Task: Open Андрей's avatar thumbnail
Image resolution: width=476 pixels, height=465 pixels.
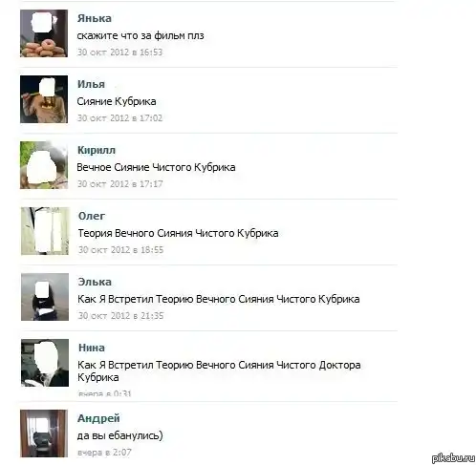Action: [x=44, y=433]
